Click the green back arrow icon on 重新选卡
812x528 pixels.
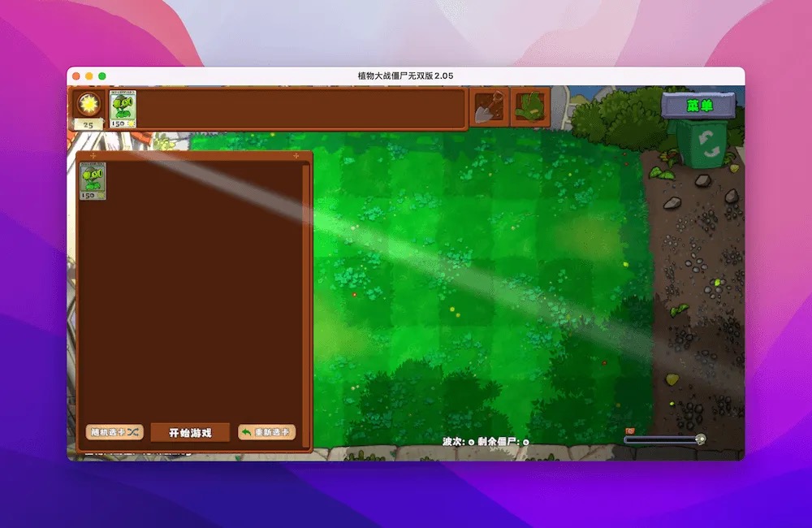tap(245, 432)
